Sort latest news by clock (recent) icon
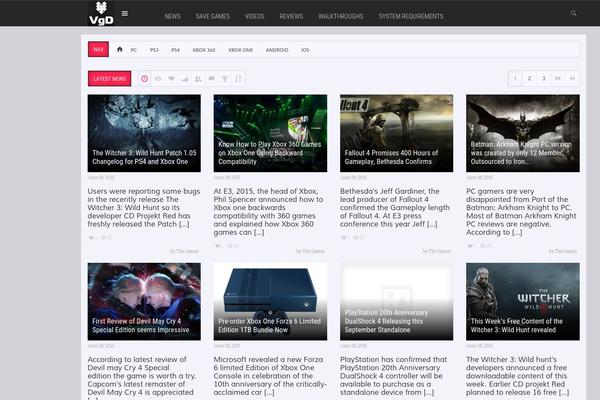600x400 pixels. point(144,78)
